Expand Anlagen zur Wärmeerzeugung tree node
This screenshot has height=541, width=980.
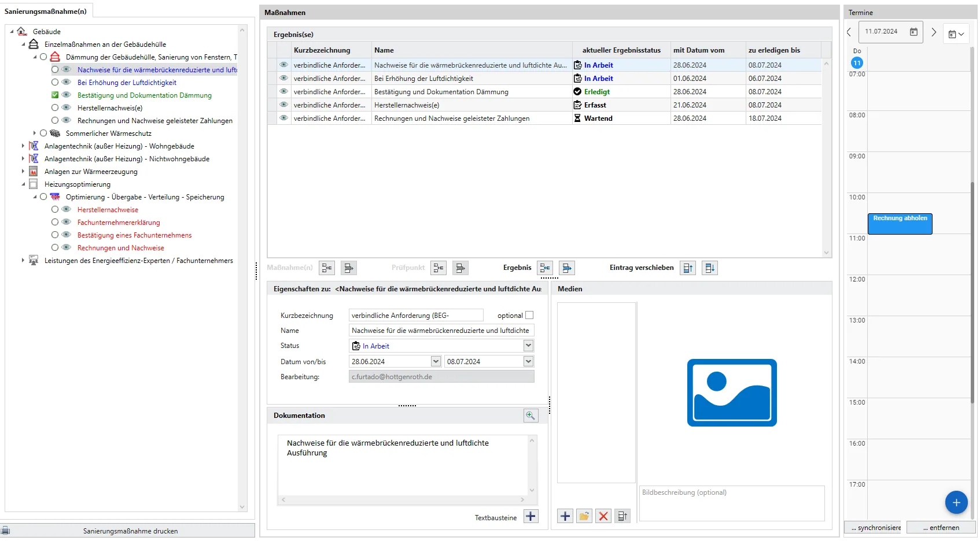(23, 172)
